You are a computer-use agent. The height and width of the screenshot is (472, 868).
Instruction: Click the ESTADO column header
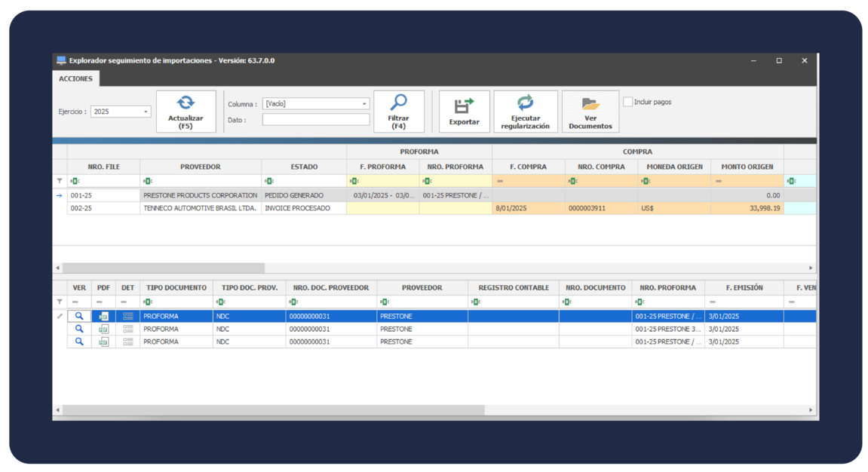point(304,167)
